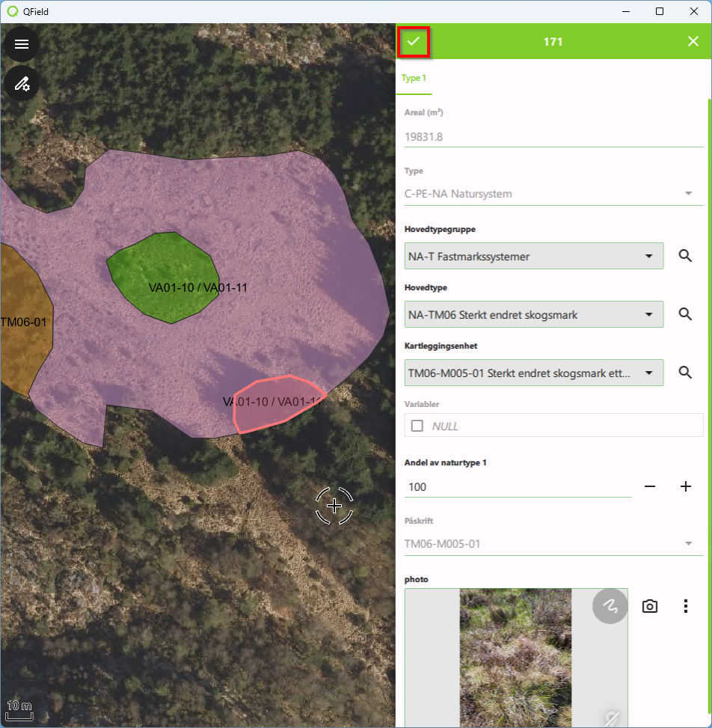712x728 pixels.
Task: Decrease Andel av naturtype with minus
Action: coord(650,486)
